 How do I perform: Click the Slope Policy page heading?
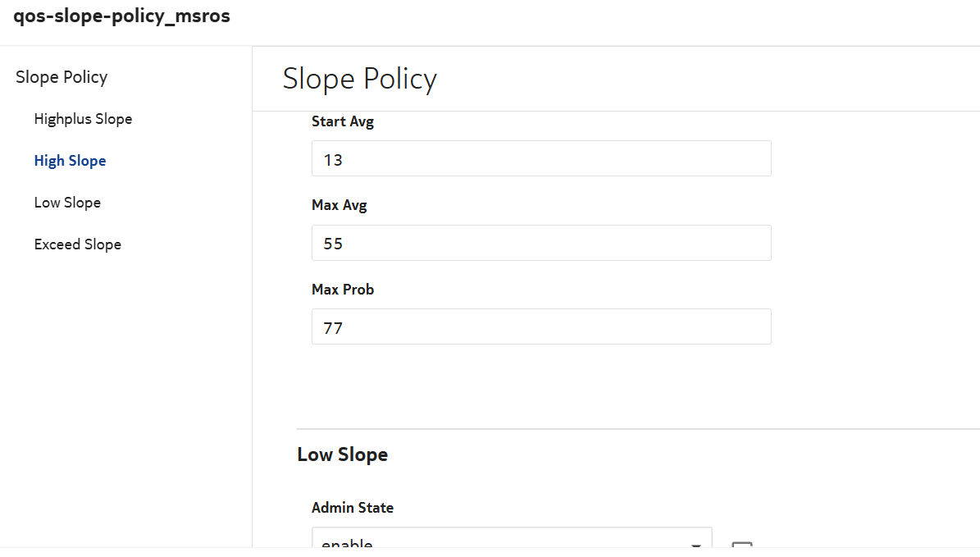tap(359, 79)
